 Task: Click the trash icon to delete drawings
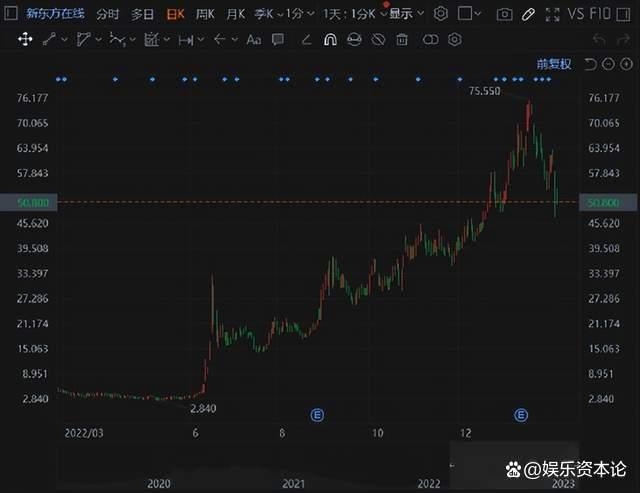402,40
